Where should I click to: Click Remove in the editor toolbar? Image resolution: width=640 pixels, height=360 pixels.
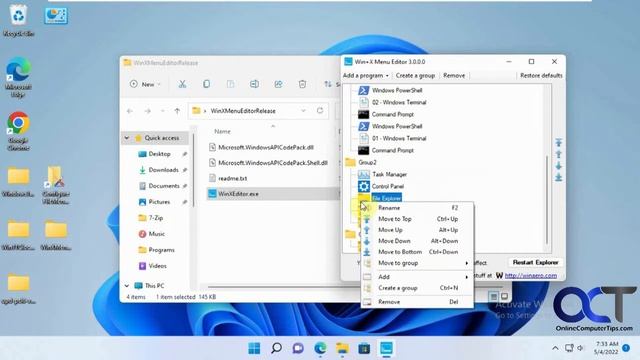(x=454, y=76)
